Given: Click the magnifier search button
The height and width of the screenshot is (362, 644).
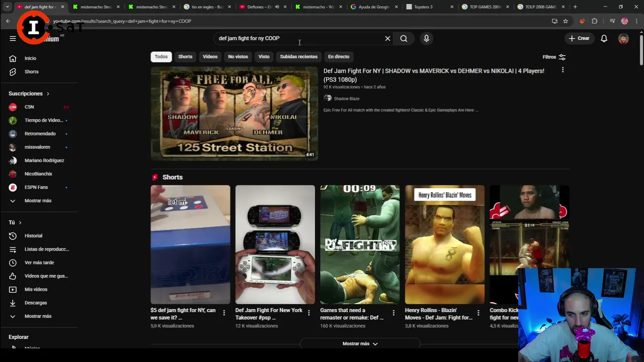Looking at the screenshot, I should click(404, 38).
